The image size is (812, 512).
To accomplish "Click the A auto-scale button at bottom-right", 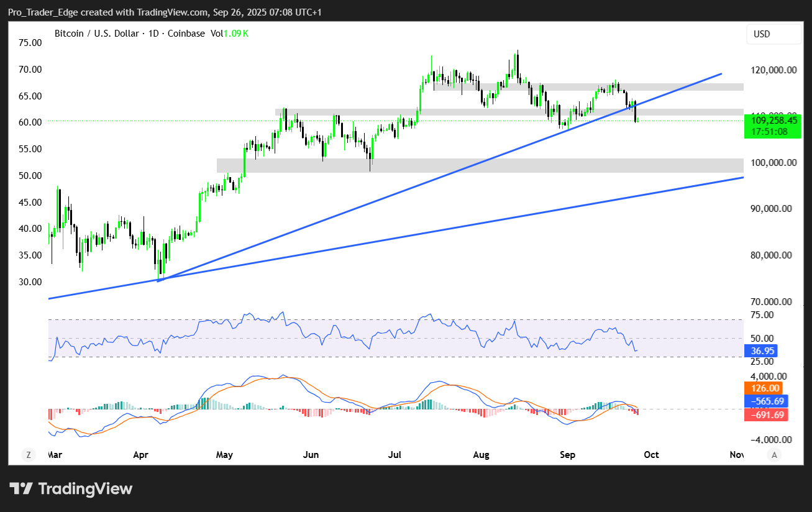I will pos(773,455).
